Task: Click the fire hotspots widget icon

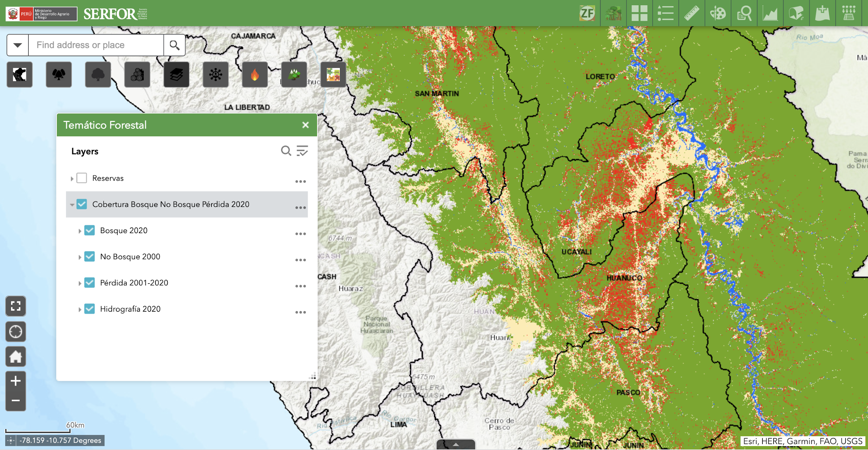Action: (254, 74)
